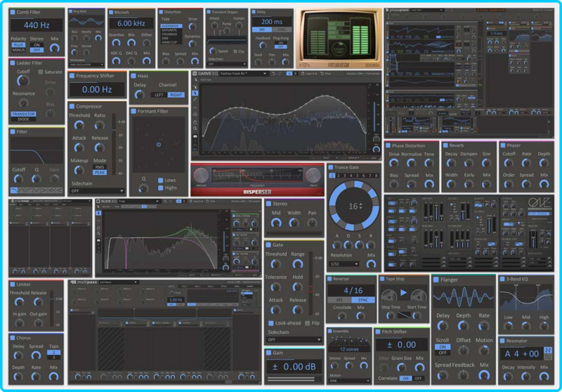Image resolution: width=562 pixels, height=392 pixels.
Task: Select the magnifier zoom tool in Carve EQ
Action: click(195, 129)
